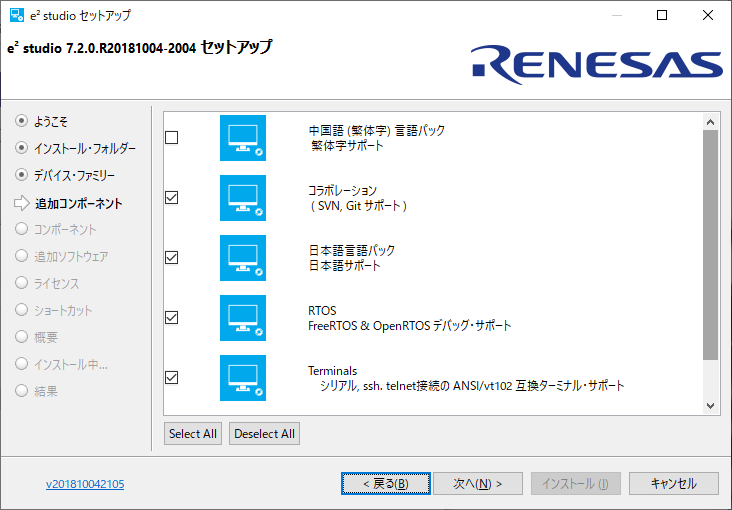Enable the 中国語 (繁体字) 言語パック checkbox
Viewport: 732px width, 510px height.
click(172, 137)
